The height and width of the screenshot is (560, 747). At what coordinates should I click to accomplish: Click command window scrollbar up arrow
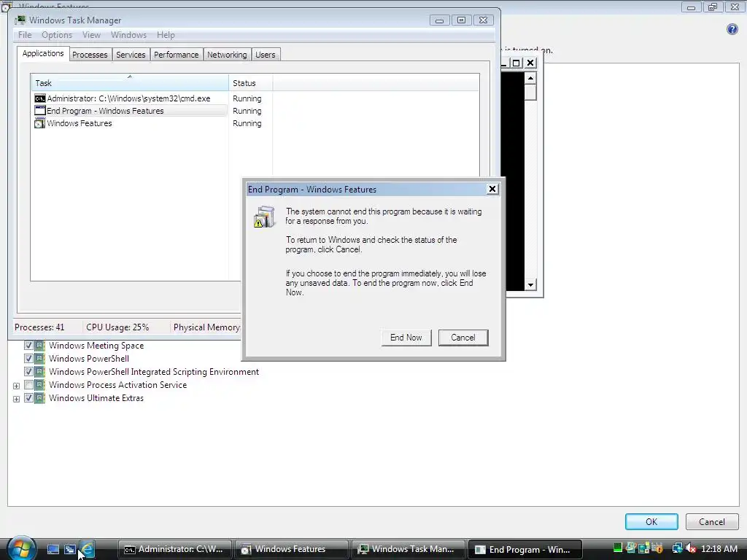tap(531, 77)
